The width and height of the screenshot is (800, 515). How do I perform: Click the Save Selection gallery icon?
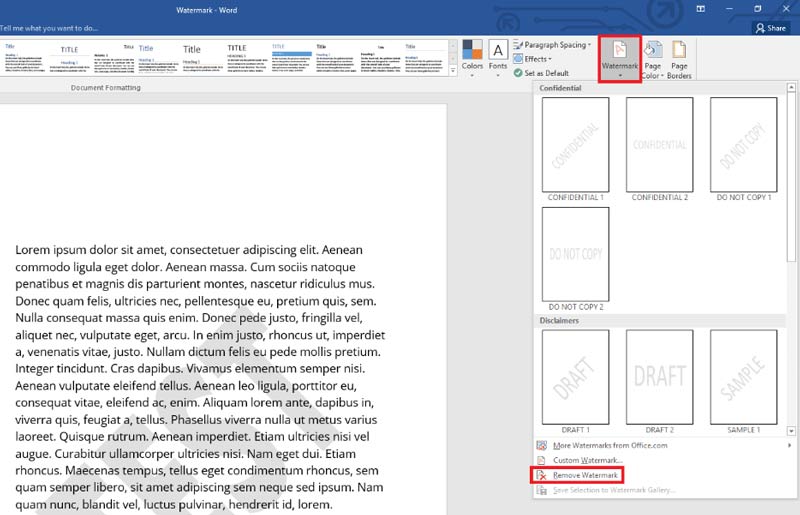pyautogui.click(x=541, y=490)
